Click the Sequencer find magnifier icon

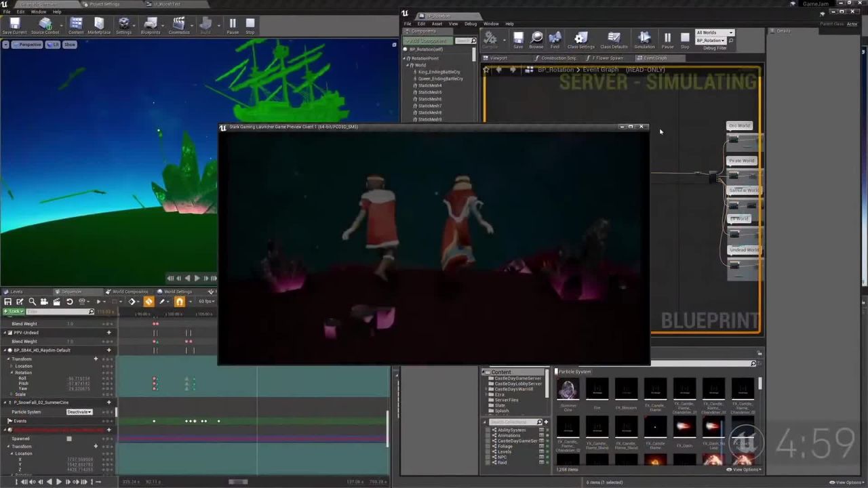tap(32, 302)
